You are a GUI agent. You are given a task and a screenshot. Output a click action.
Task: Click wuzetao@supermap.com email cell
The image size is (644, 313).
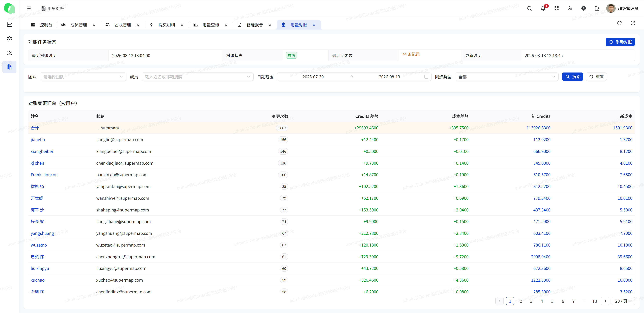[121, 245]
